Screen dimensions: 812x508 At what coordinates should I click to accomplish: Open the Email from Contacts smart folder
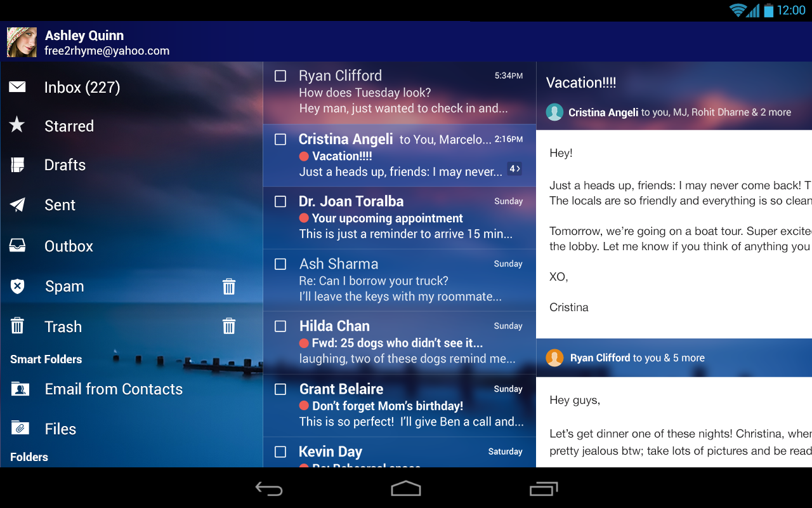[113, 389]
